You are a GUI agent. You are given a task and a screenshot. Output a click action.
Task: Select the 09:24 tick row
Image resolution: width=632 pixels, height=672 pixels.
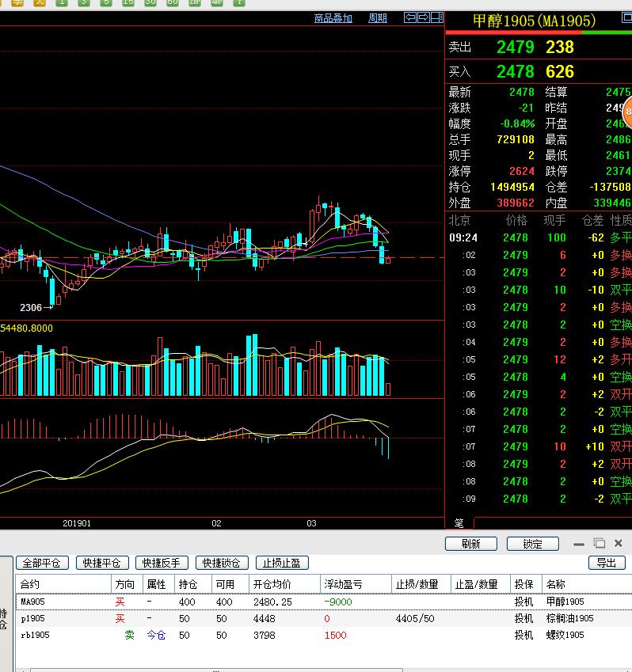click(x=539, y=237)
